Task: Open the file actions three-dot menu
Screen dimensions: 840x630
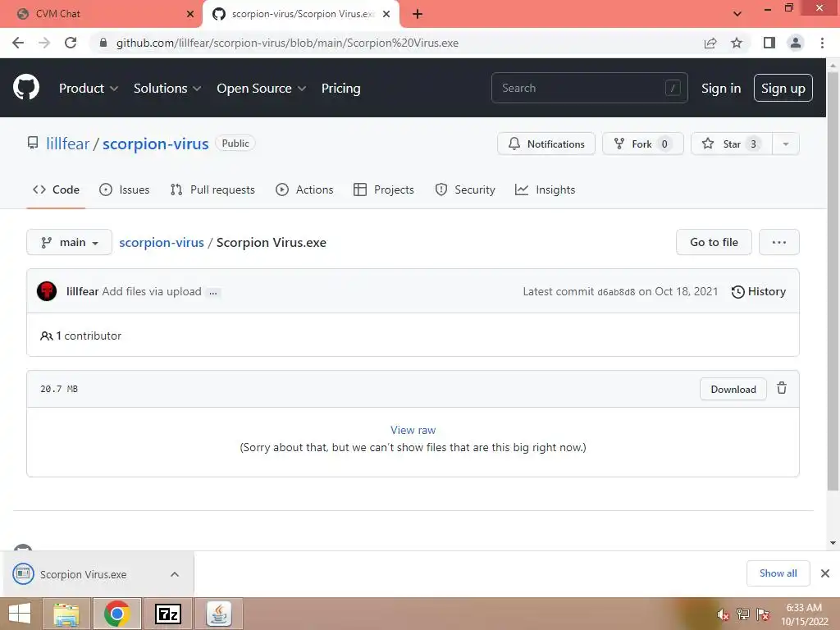Action: pyautogui.click(x=779, y=242)
